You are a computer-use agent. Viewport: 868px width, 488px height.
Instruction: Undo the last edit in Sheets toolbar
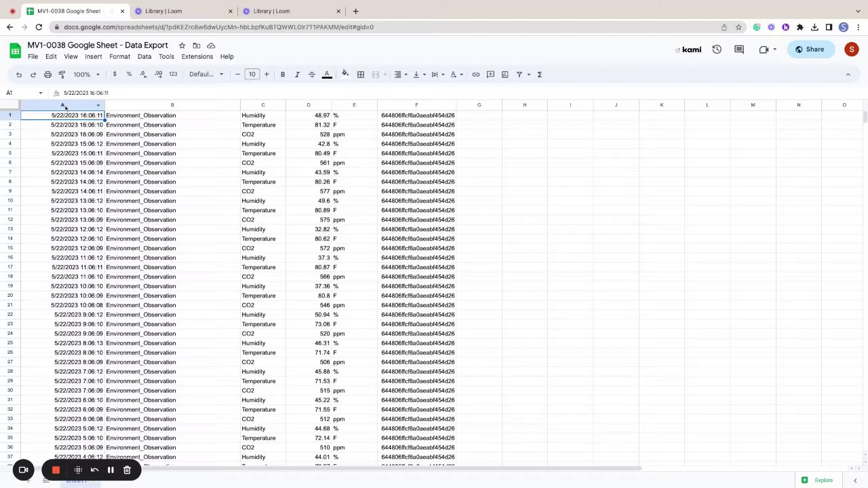click(19, 75)
